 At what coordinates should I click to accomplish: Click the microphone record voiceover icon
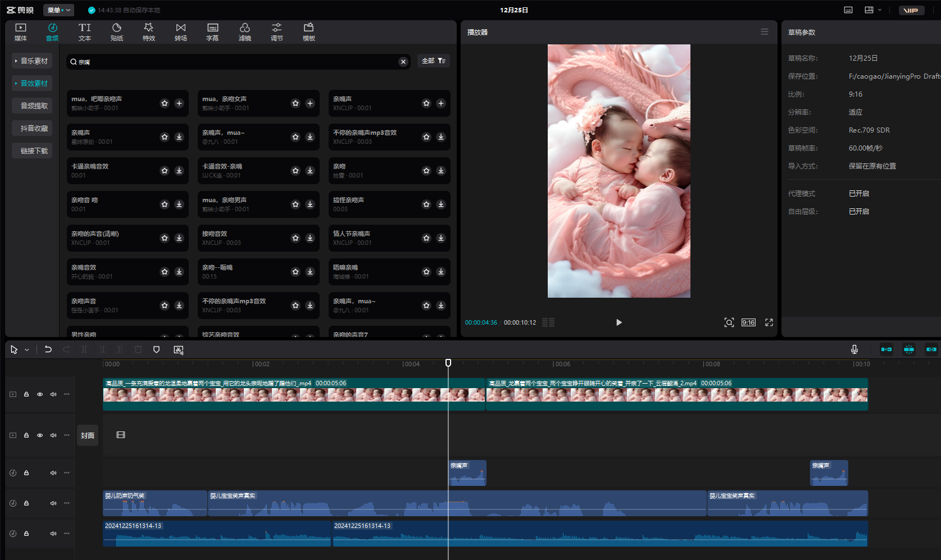[x=854, y=349]
